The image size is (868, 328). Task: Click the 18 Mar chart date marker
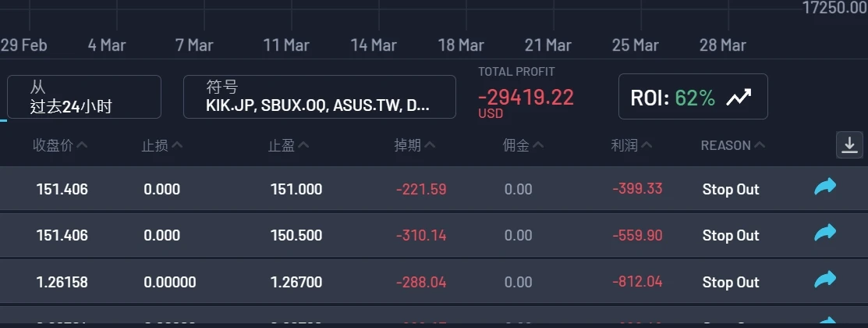(461, 45)
